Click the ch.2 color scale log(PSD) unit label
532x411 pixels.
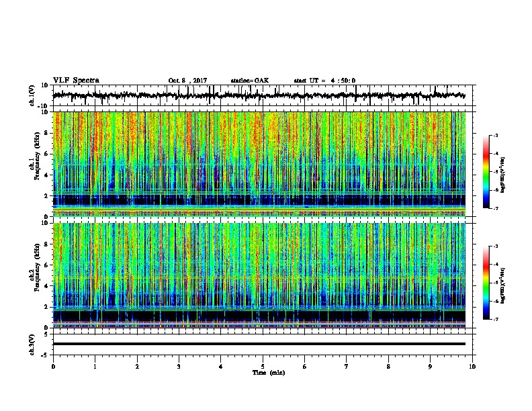(x=503, y=286)
